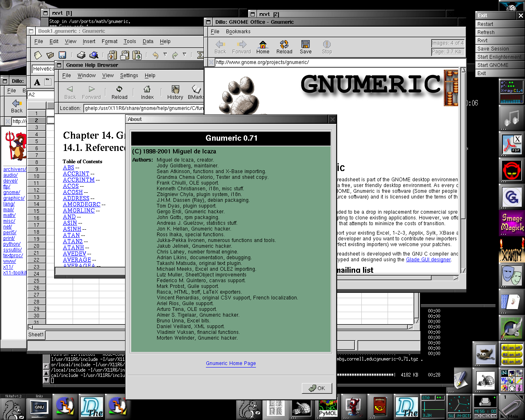Image resolution: width=525 pixels, height=420 pixels.
Task: Open the ACCRINT function link
Action: click(x=76, y=173)
